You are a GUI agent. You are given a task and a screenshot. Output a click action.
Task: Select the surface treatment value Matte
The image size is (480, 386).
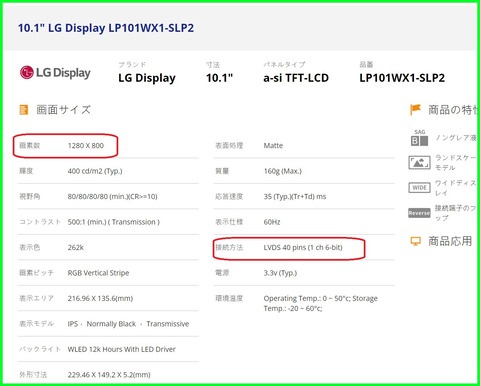click(x=273, y=146)
